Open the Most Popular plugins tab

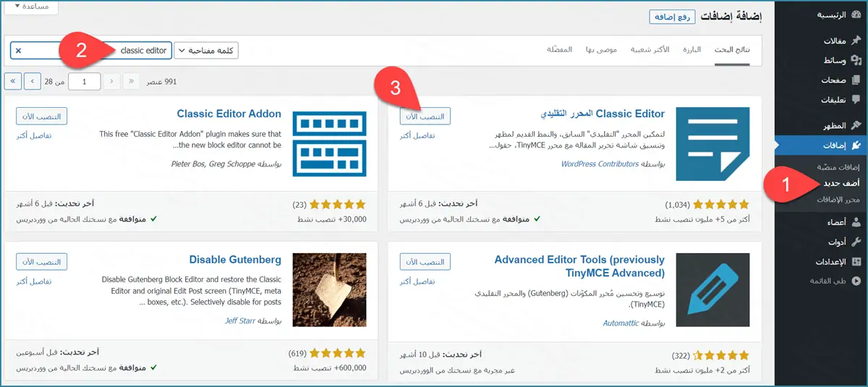click(650, 49)
